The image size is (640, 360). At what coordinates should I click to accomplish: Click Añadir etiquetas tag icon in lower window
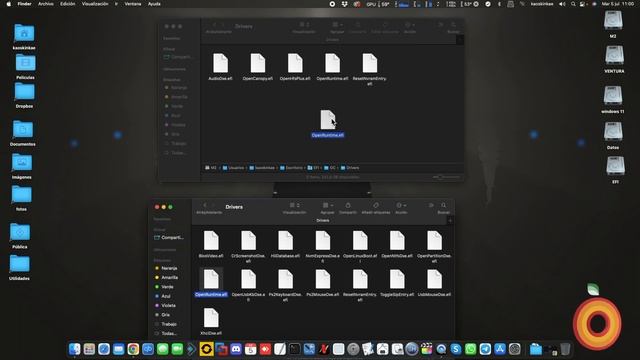click(376, 205)
